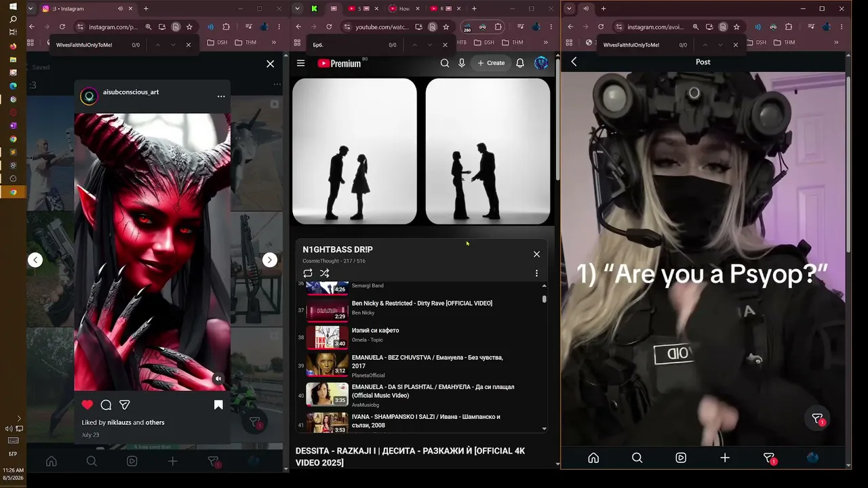Open YouTube search
The image size is (868, 488).
click(445, 63)
